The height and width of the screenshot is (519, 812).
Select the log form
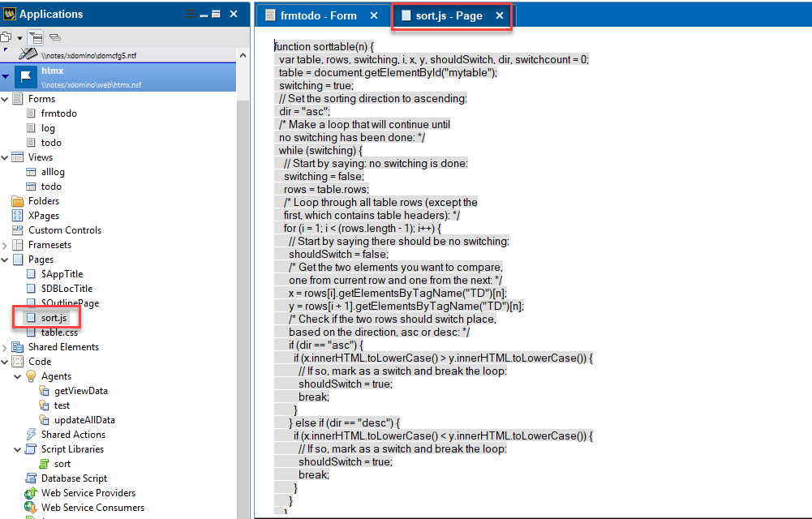48,128
